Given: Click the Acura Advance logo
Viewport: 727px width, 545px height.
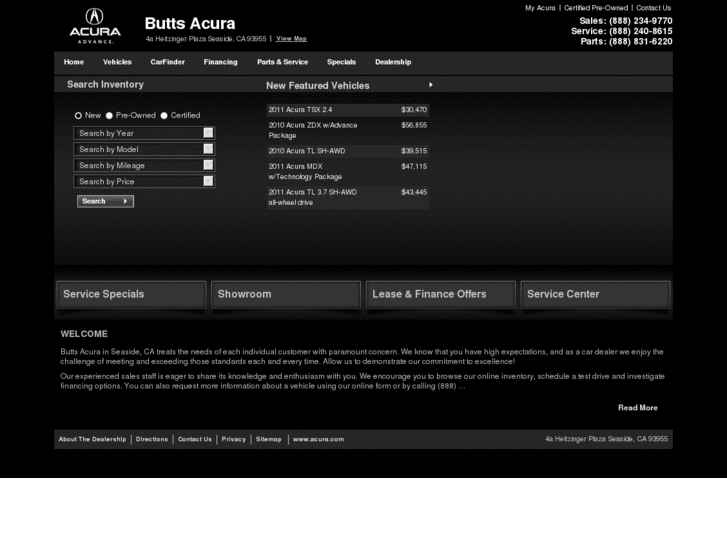Looking at the screenshot, I should 95,26.
